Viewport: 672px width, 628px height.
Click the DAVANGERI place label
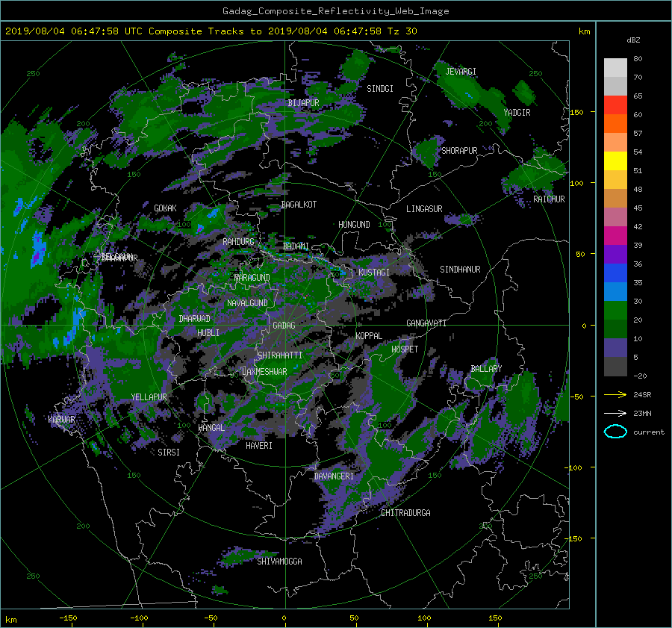pos(334,476)
